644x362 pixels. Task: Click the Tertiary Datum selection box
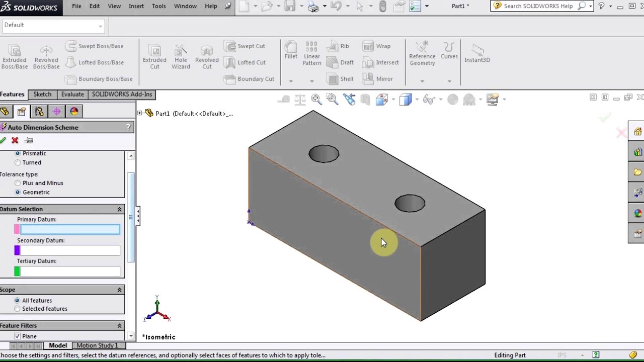click(x=70, y=271)
